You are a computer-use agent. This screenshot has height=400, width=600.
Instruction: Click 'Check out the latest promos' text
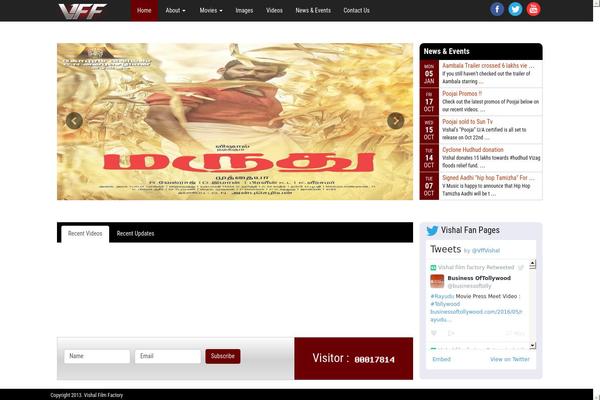click(491, 106)
